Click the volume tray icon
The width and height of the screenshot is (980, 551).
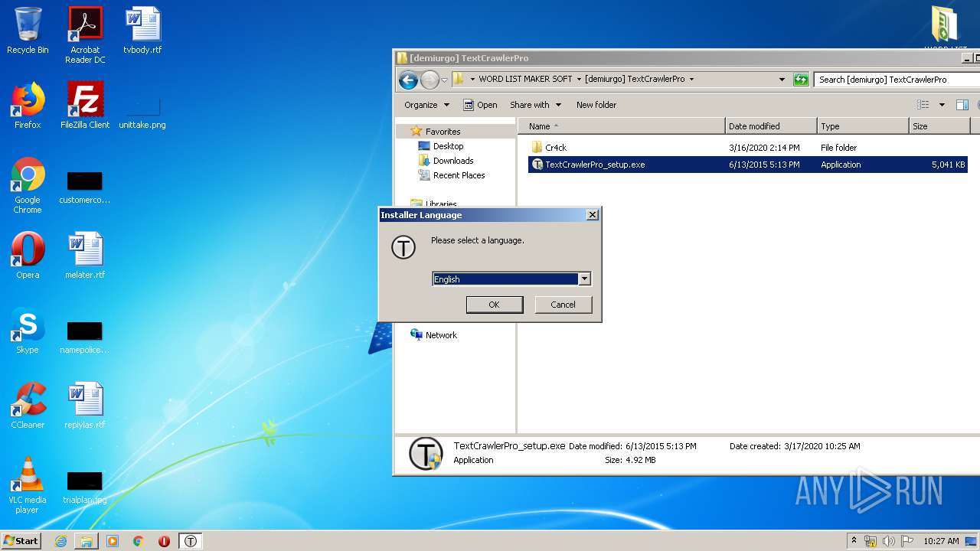(889, 541)
